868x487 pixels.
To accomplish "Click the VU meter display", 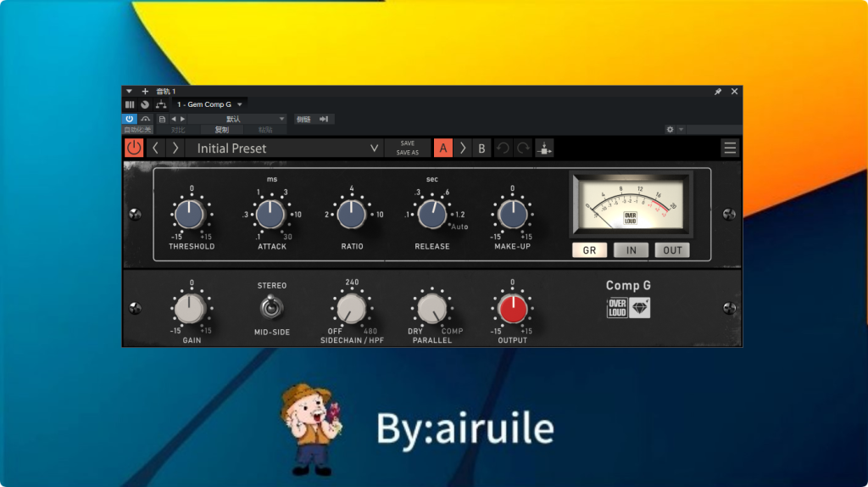I will [631, 204].
